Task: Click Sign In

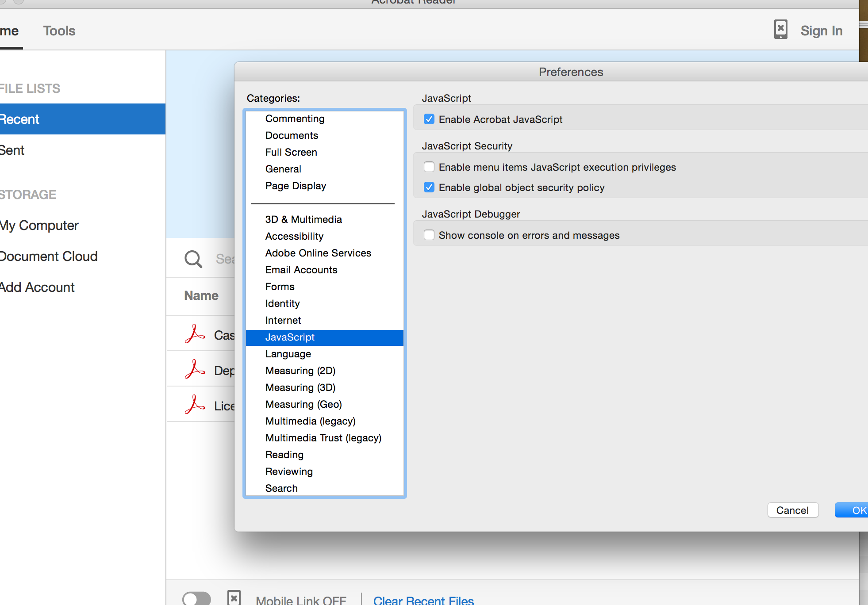Action: 822,31
